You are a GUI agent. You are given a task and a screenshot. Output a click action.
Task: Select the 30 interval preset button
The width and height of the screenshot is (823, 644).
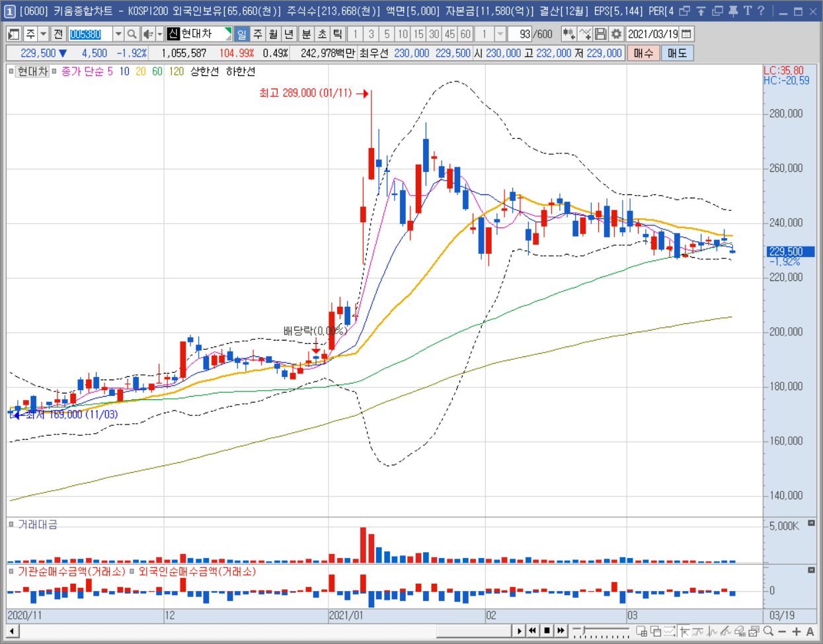pyautogui.click(x=434, y=34)
